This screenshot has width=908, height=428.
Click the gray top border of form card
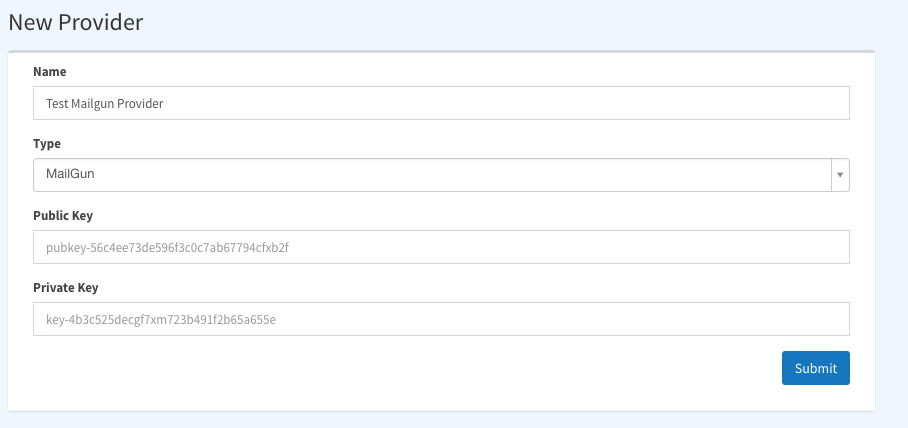pyautogui.click(x=441, y=52)
